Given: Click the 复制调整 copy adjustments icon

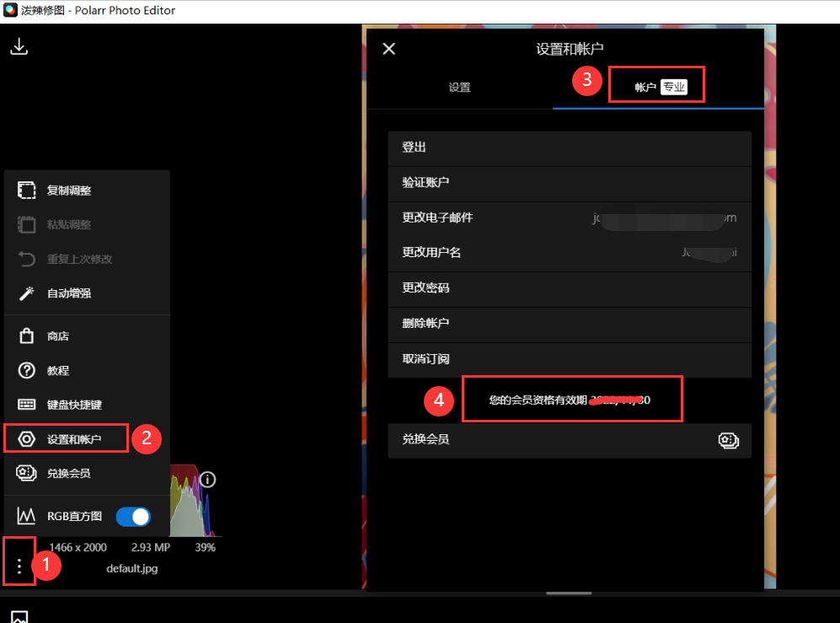Looking at the screenshot, I should tap(27, 191).
